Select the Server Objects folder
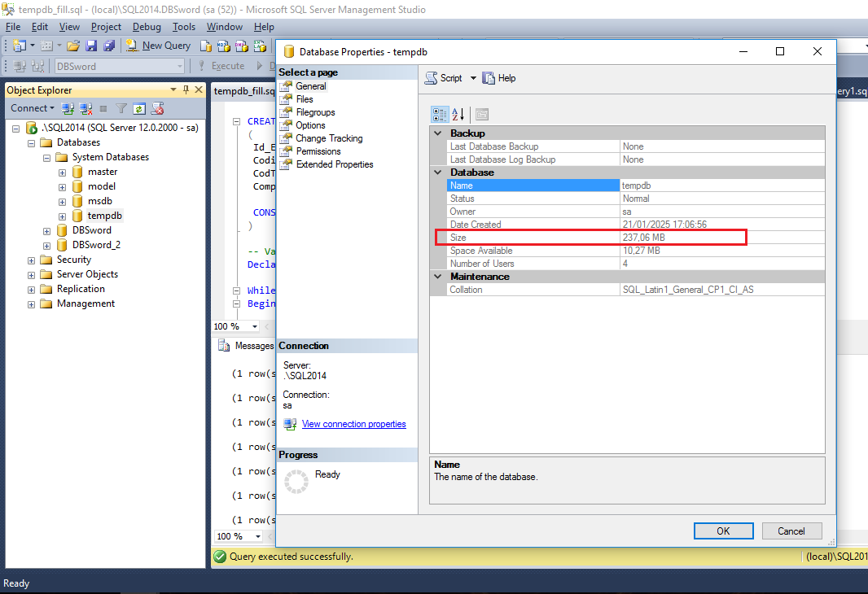 (87, 273)
